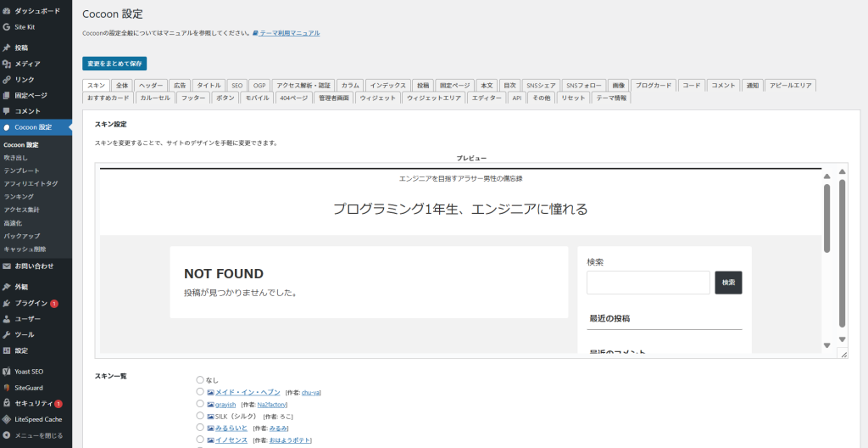This screenshot has width=868, height=448.
Task: Select the なし skin radio button
Action: pyautogui.click(x=200, y=380)
